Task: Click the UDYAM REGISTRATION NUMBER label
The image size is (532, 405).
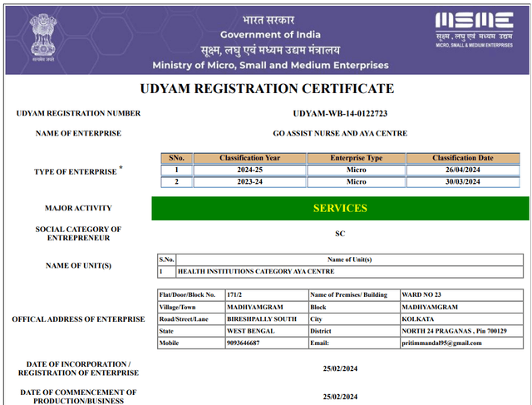Action: click(78, 113)
